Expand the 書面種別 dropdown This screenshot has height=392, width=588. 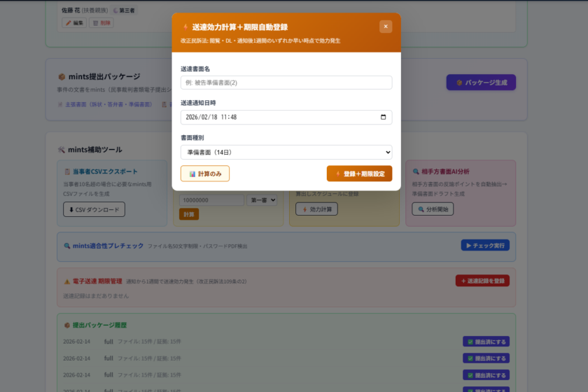click(x=286, y=152)
